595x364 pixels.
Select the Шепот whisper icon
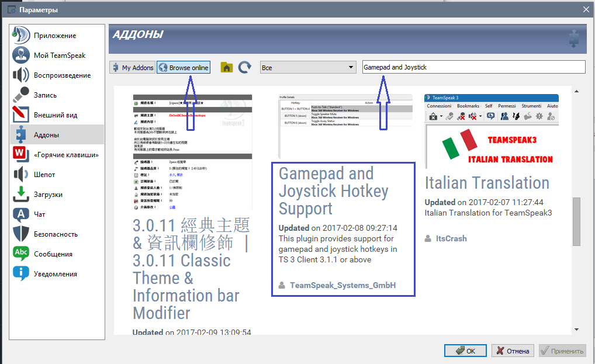click(x=21, y=175)
